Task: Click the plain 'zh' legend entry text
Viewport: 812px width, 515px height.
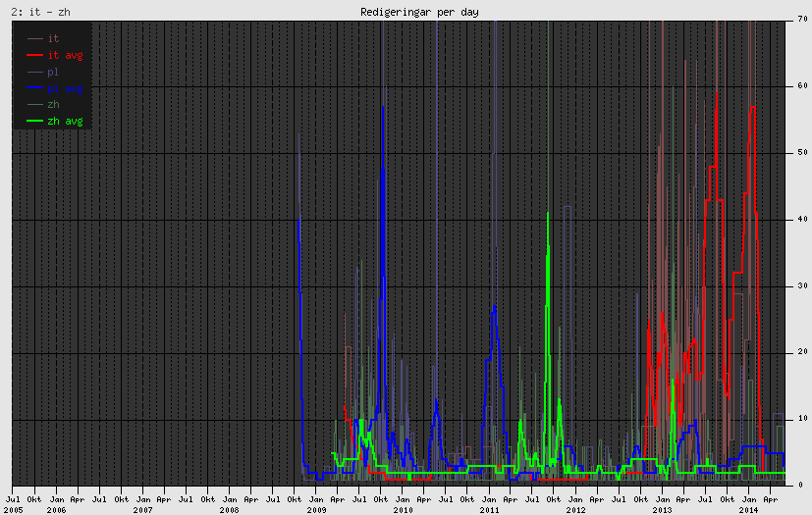Action: 53,105
